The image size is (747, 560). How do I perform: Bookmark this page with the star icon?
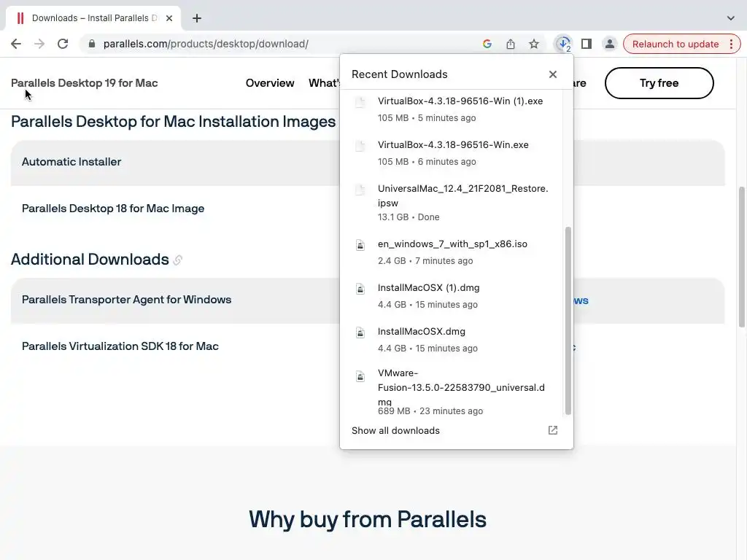coord(533,44)
